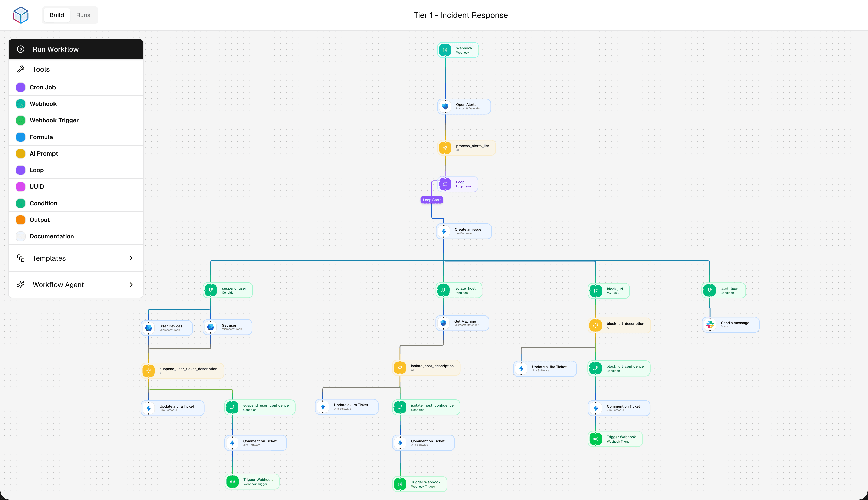Click the Tools wrench icon in the sidebar

21,69
